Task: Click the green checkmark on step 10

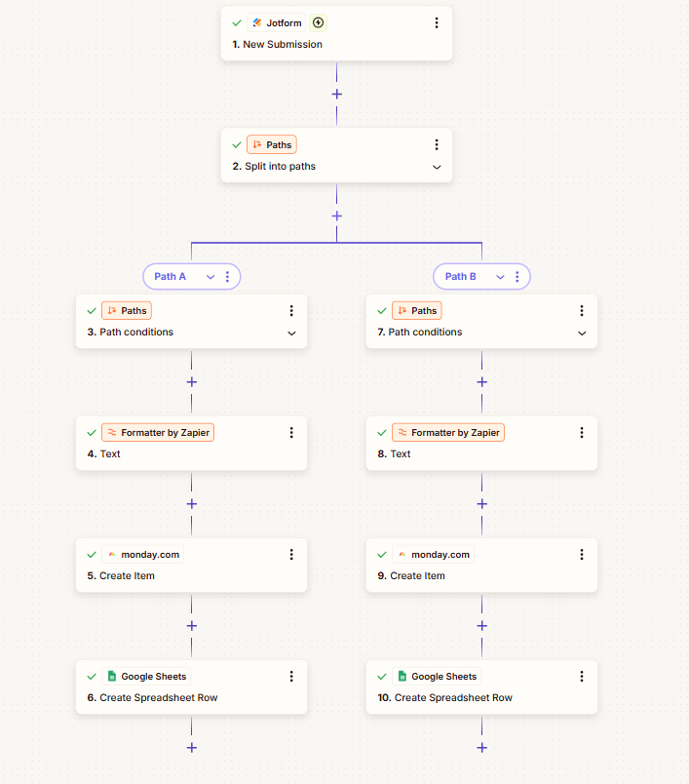Action: (381, 676)
